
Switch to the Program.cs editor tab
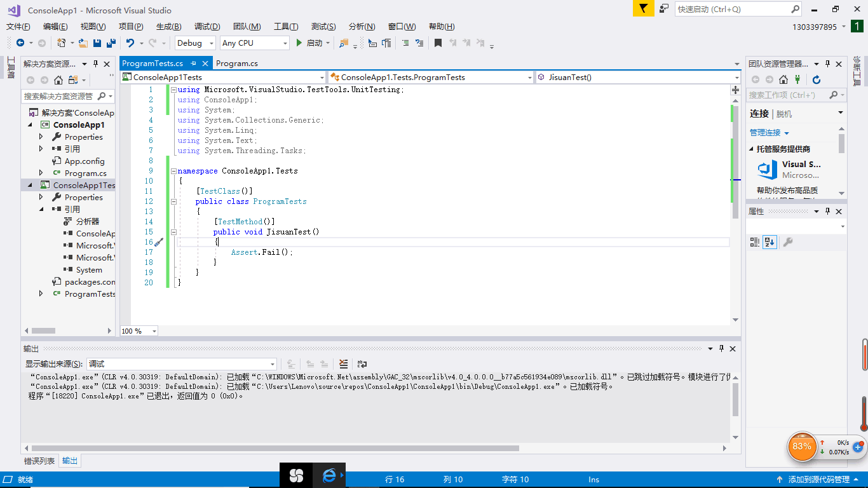coord(237,64)
